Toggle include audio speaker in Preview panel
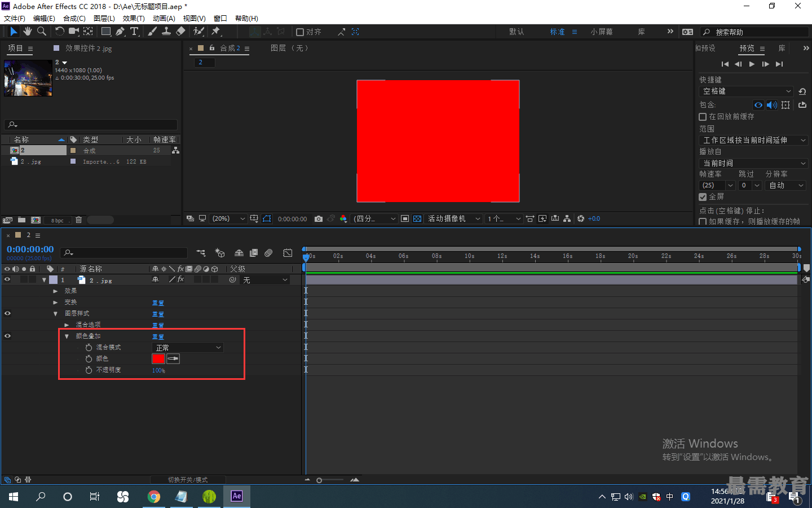The image size is (812, 508). 772,105
